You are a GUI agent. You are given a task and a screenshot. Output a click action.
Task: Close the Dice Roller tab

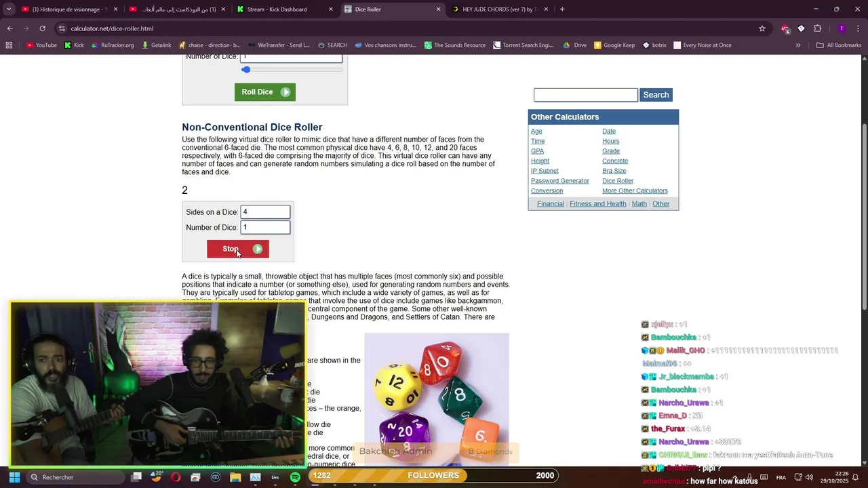tap(438, 9)
